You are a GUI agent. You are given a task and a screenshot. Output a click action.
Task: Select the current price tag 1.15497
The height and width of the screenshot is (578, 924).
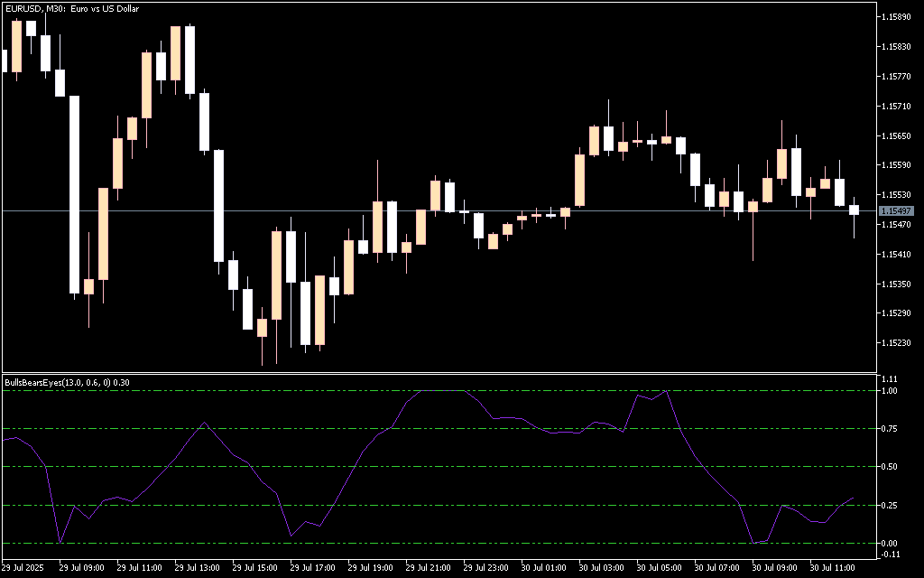(896, 210)
